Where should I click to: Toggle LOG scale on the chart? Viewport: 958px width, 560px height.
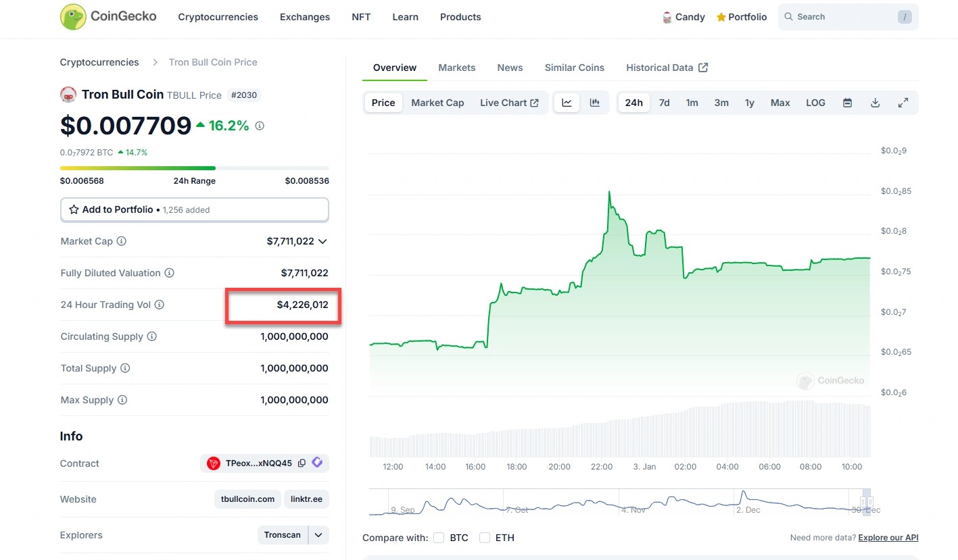(815, 103)
